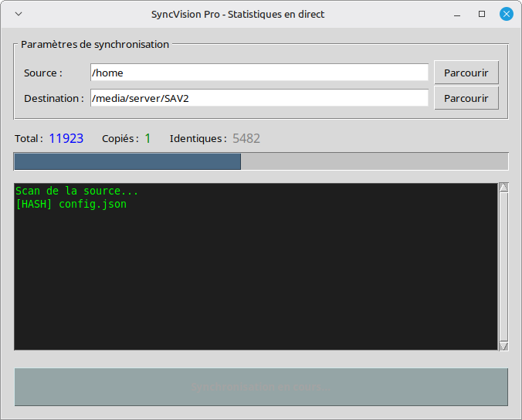Image resolution: width=522 pixels, height=420 pixels.
Task: Click the 'Paramètres de synchronisation' group title
Action: pos(95,45)
